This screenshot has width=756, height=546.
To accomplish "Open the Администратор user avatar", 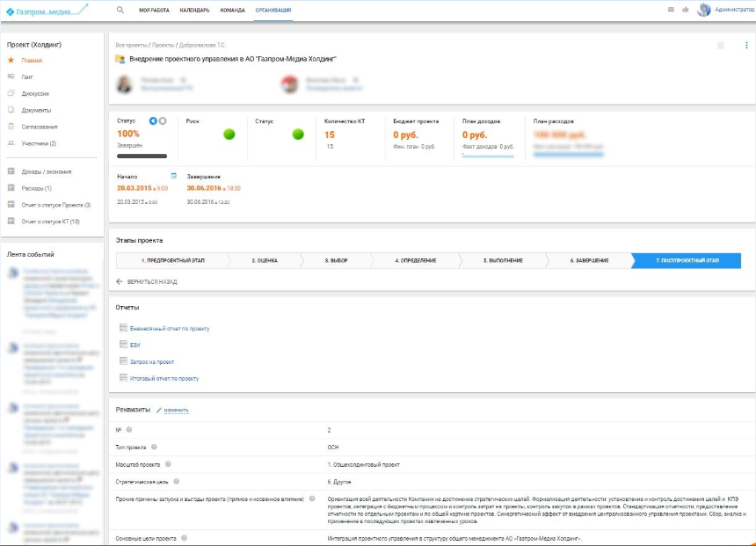I will click(x=704, y=10).
